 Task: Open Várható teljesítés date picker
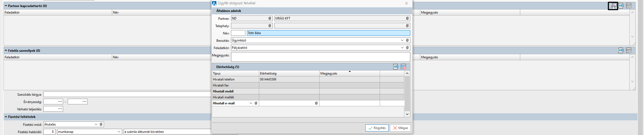pos(60,109)
